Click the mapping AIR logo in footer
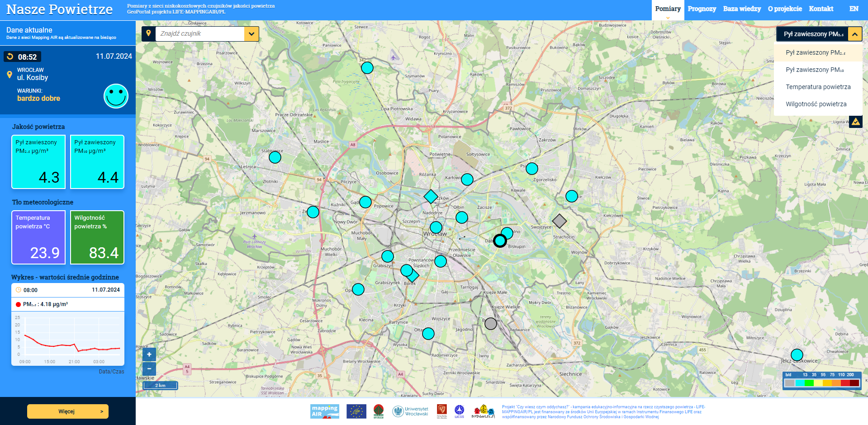This screenshot has height=425, width=868. point(325,411)
